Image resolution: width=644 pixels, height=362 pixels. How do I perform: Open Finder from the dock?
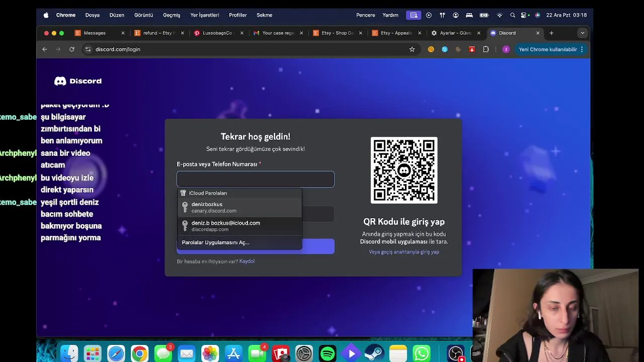pos(69,353)
